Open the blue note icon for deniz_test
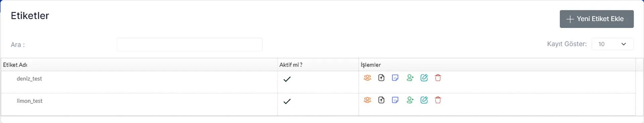The width and height of the screenshot is (644, 123). coord(395,78)
